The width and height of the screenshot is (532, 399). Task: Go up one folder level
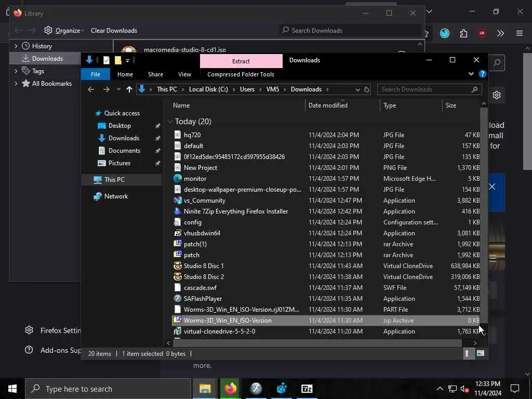point(129,89)
